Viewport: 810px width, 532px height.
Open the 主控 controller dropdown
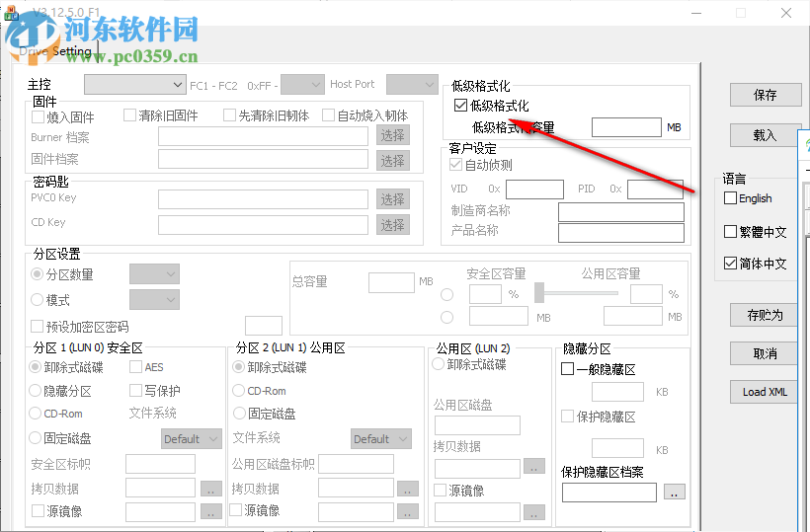click(134, 85)
